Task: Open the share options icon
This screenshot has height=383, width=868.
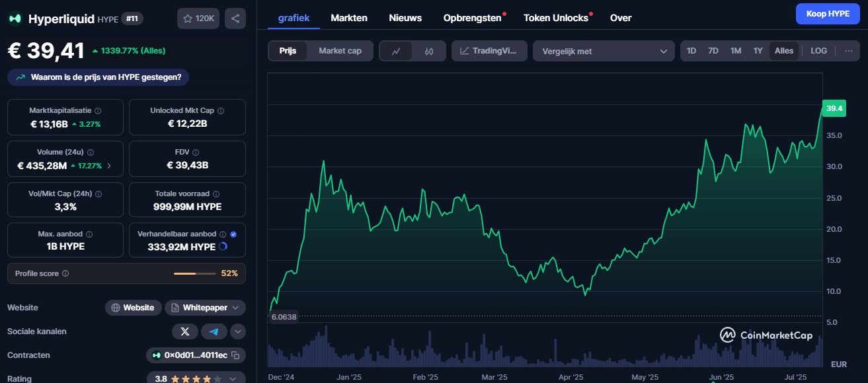Action: [235, 18]
